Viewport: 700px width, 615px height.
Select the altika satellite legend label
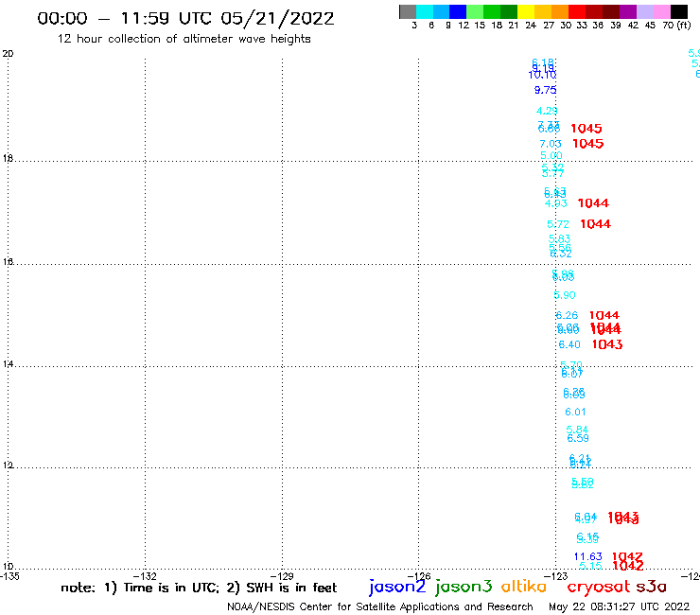pyautogui.click(x=524, y=586)
